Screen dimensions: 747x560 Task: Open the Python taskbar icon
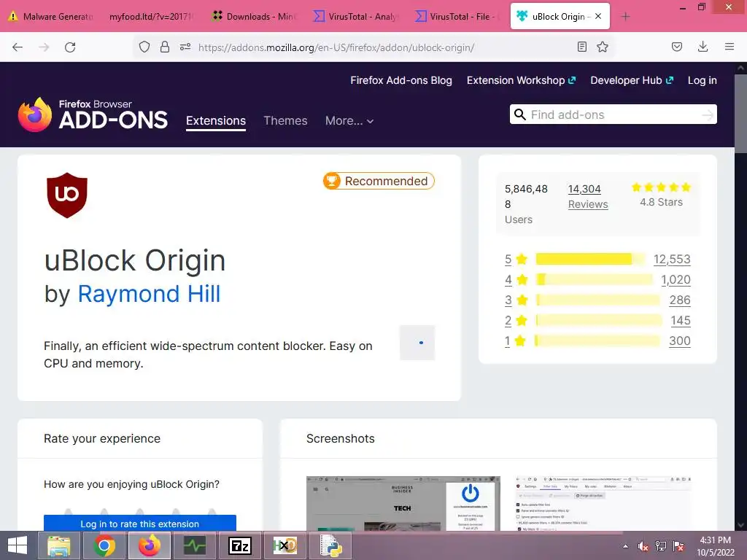tap(331, 545)
